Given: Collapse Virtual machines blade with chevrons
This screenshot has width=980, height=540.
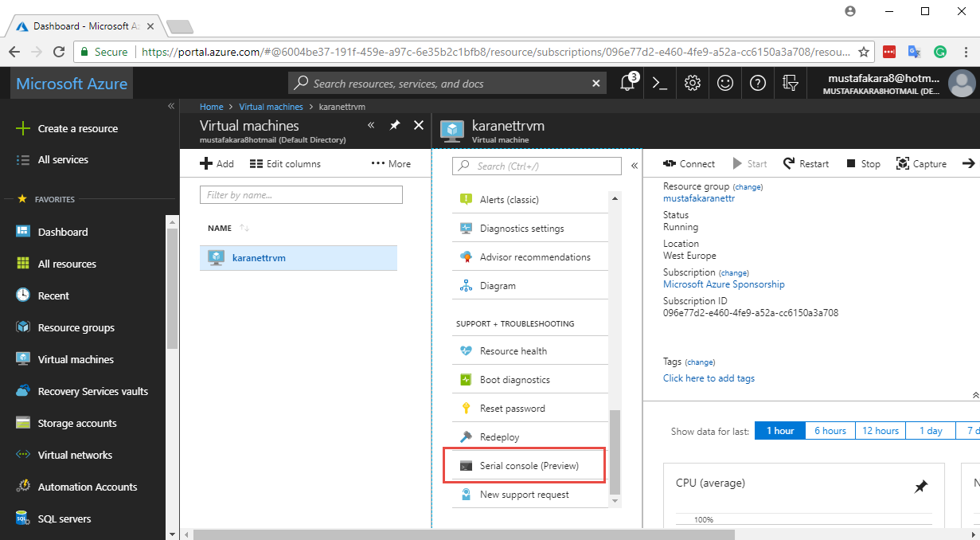Looking at the screenshot, I should (x=371, y=125).
